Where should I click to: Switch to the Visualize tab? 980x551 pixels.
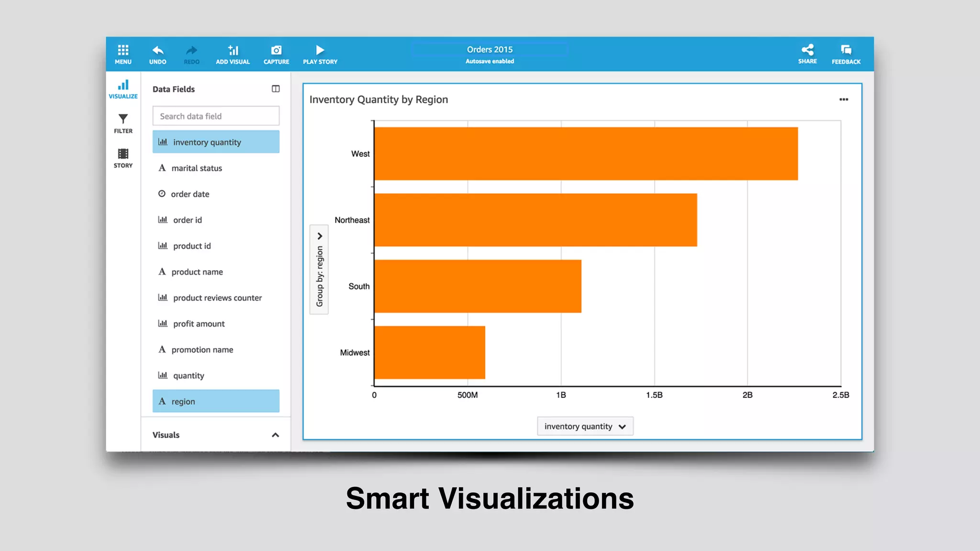[x=123, y=89]
